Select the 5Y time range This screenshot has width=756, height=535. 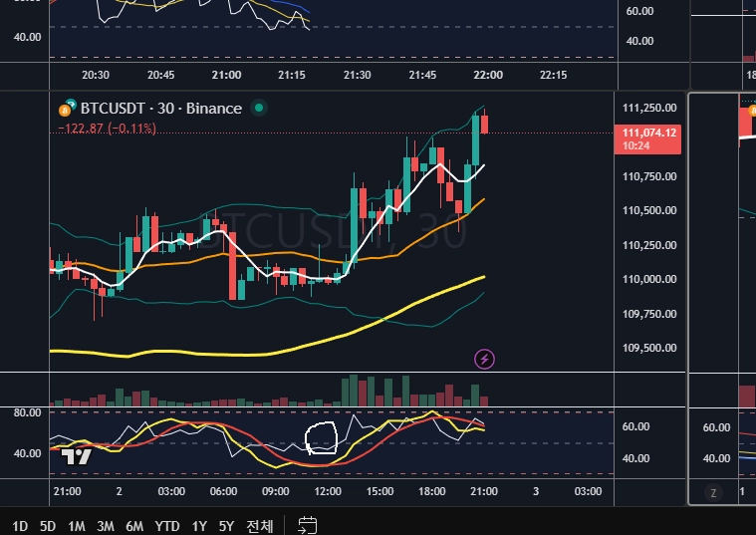(x=226, y=526)
